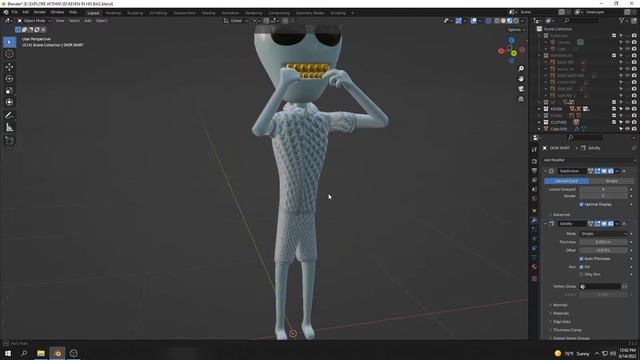Toggle viewport visibility eye for Cube.009
The height and width of the screenshot is (360, 640).
tap(627, 129)
